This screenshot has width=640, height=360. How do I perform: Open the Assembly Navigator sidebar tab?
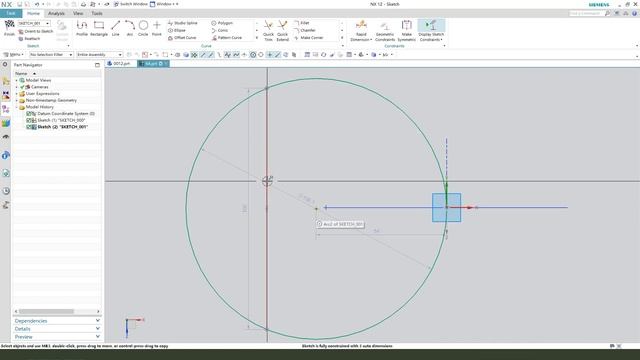tap(6, 82)
